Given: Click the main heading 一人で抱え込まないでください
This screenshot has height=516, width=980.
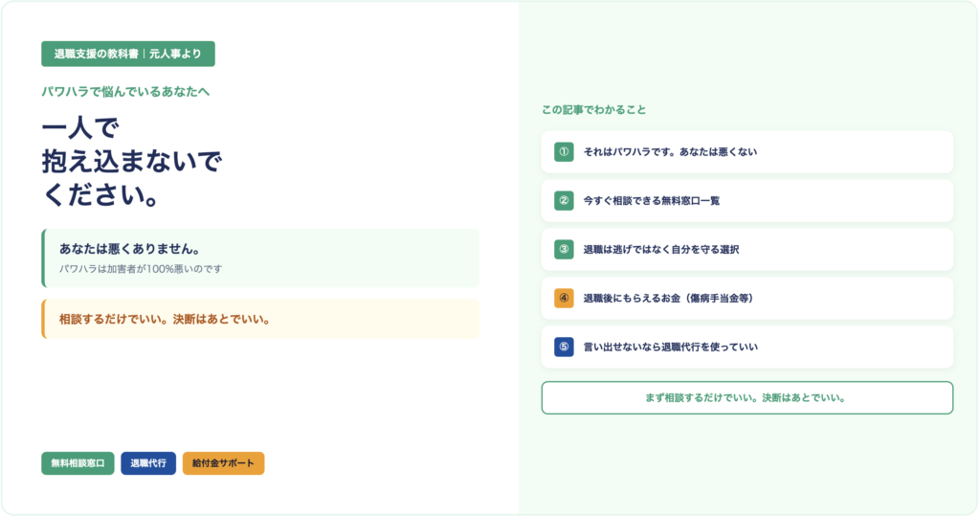Looking at the screenshot, I should (131, 162).
